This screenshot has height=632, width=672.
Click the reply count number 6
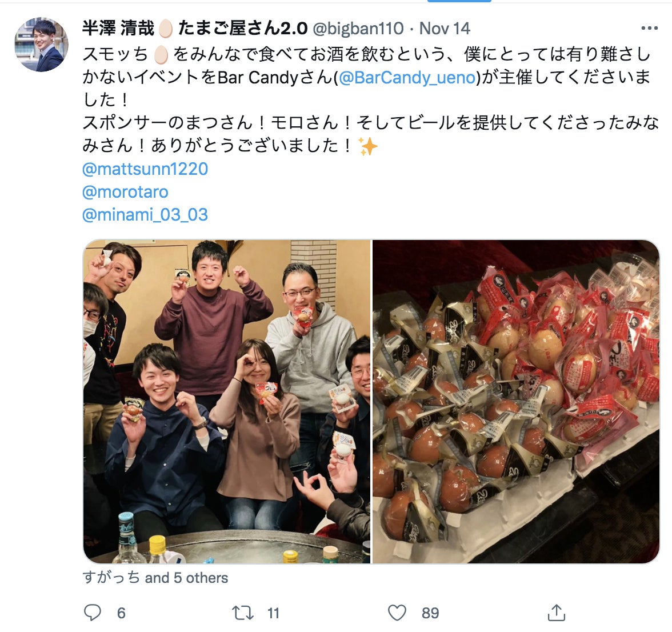click(121, 613)
